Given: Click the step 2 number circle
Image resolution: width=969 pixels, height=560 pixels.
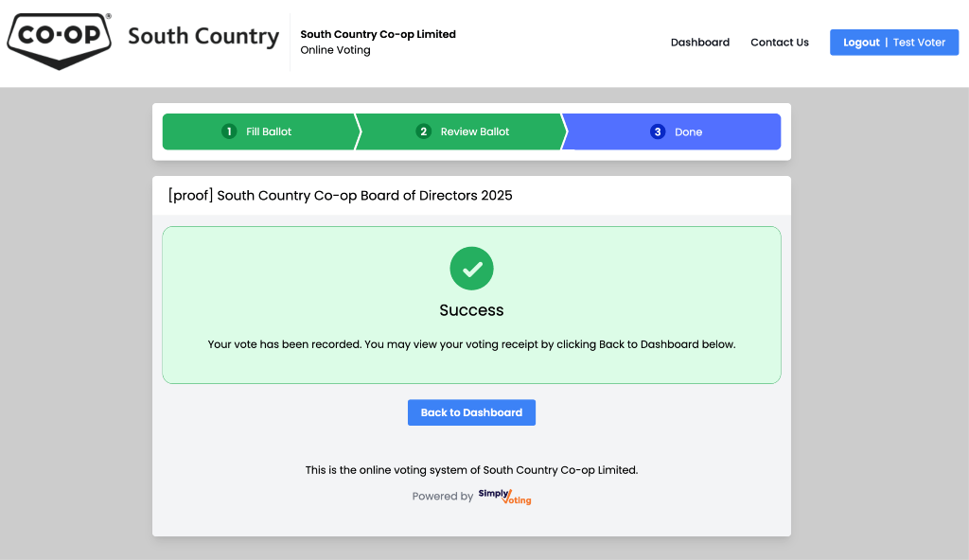Looking at the screenshot, I should pos(423,131).
